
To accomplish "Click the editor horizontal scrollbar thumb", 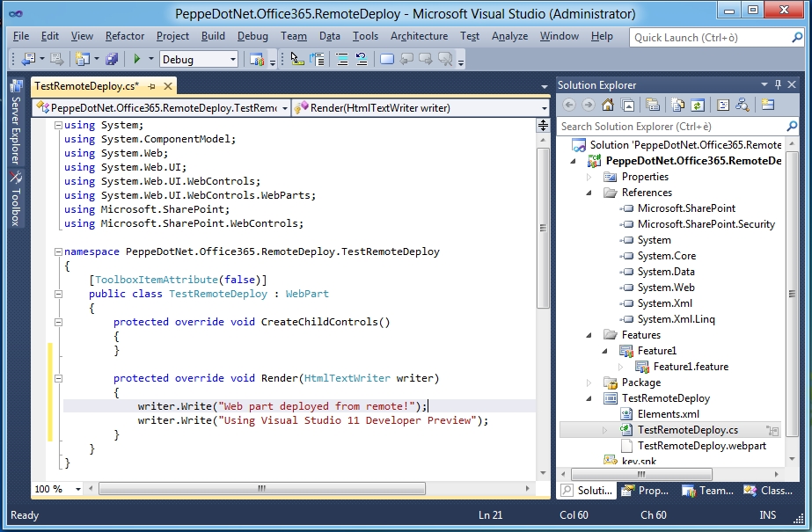I will (x=262, y=488).
